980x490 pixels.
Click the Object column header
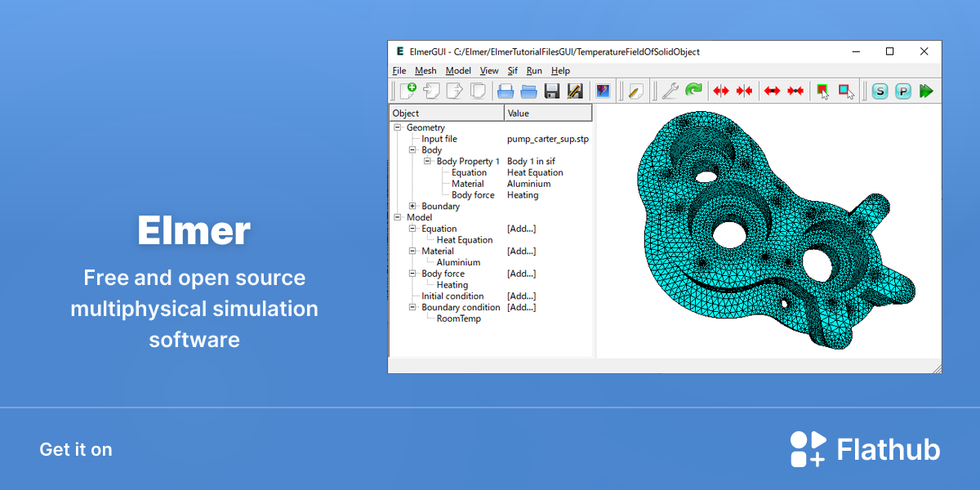click(x=447, y=114)
